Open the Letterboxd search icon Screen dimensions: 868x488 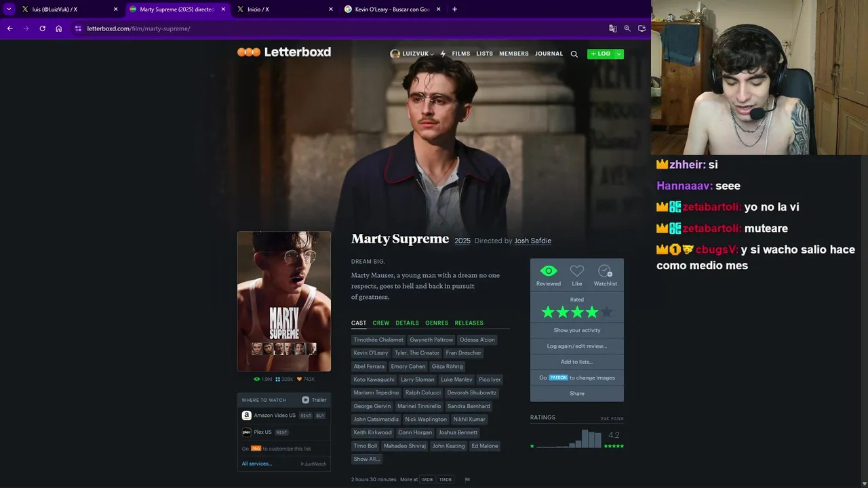tap(574, 54)
